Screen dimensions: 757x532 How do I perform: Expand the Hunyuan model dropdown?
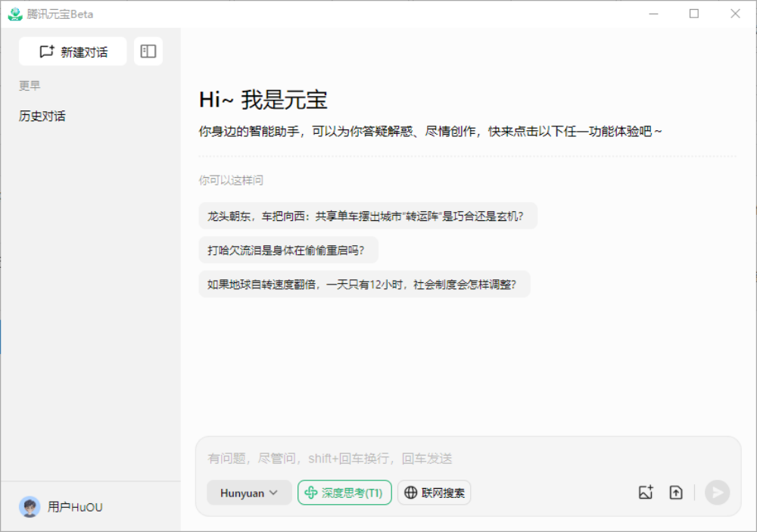click(249, 493)
